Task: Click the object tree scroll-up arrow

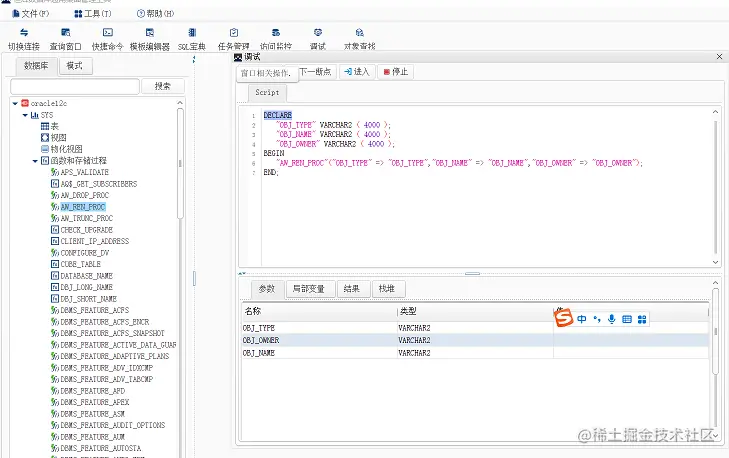Action: (x=180, y=102)
